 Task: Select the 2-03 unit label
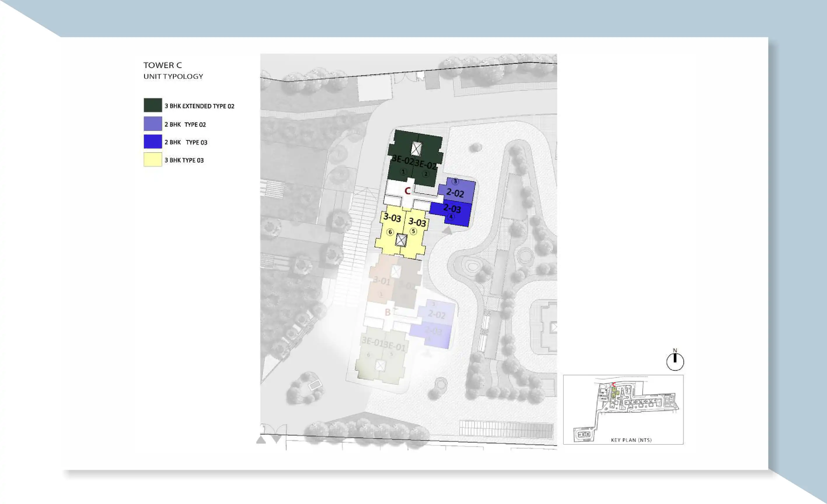pos(452,208)
